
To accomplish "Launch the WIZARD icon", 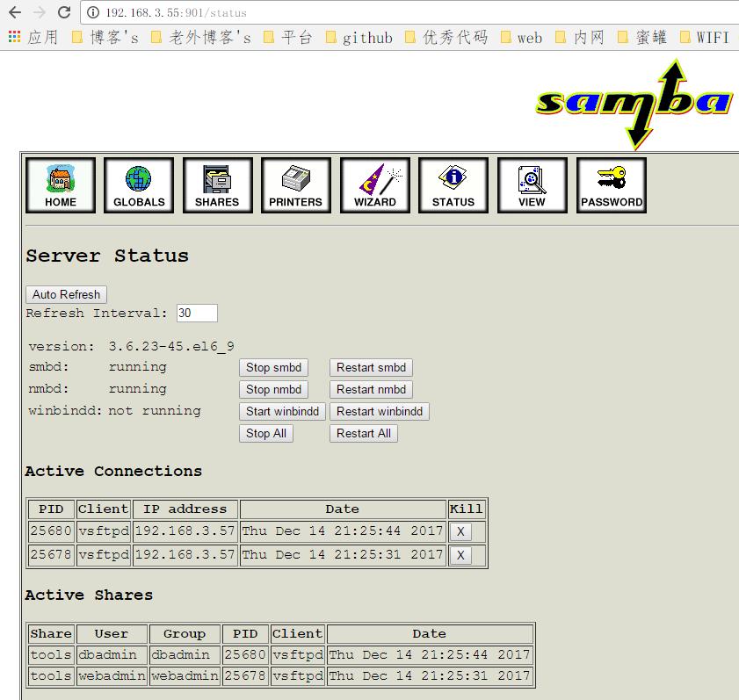I will (x=374, y=185).
